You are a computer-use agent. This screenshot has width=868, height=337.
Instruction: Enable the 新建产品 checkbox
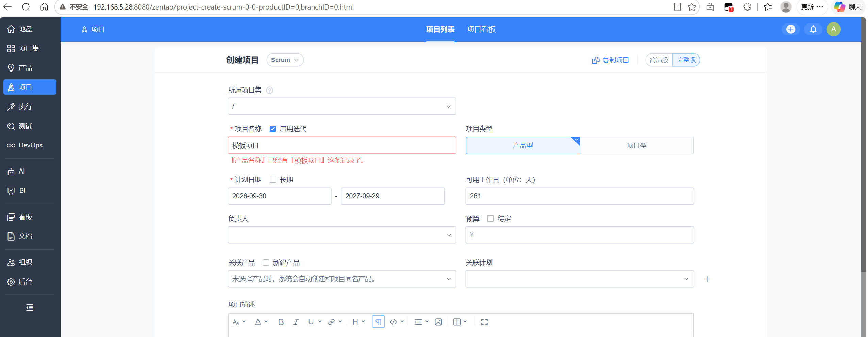point(266,262)
